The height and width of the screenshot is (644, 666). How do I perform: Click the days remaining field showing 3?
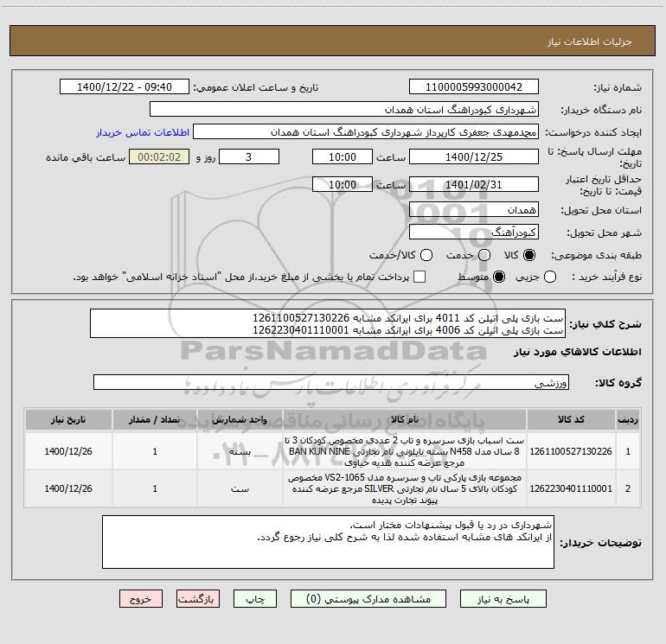[x=249, y=156]
